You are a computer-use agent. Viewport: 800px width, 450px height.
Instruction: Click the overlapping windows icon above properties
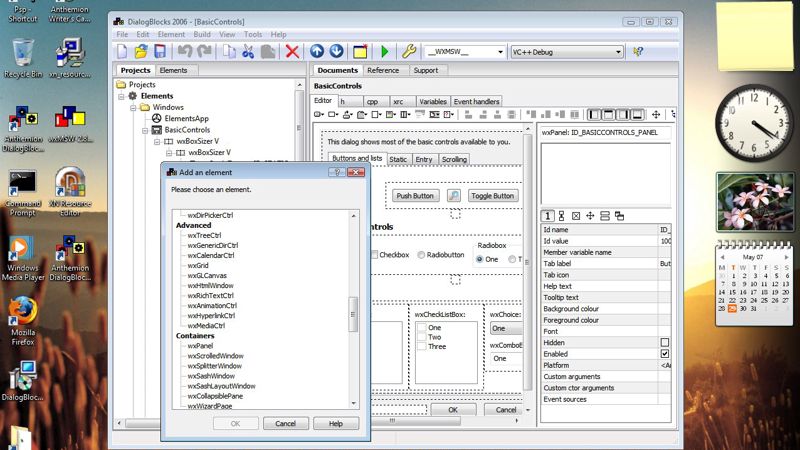619,216
